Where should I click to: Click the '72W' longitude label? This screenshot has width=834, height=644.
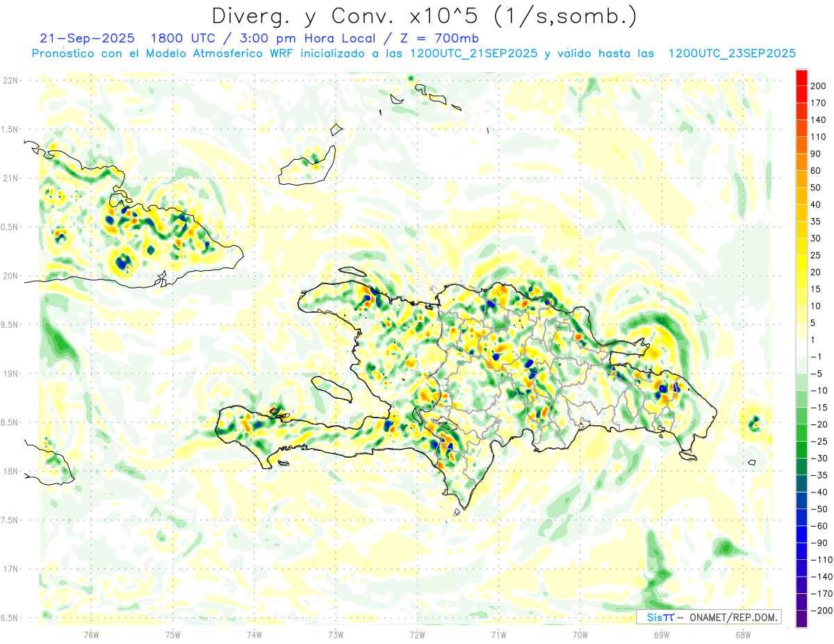417,634
